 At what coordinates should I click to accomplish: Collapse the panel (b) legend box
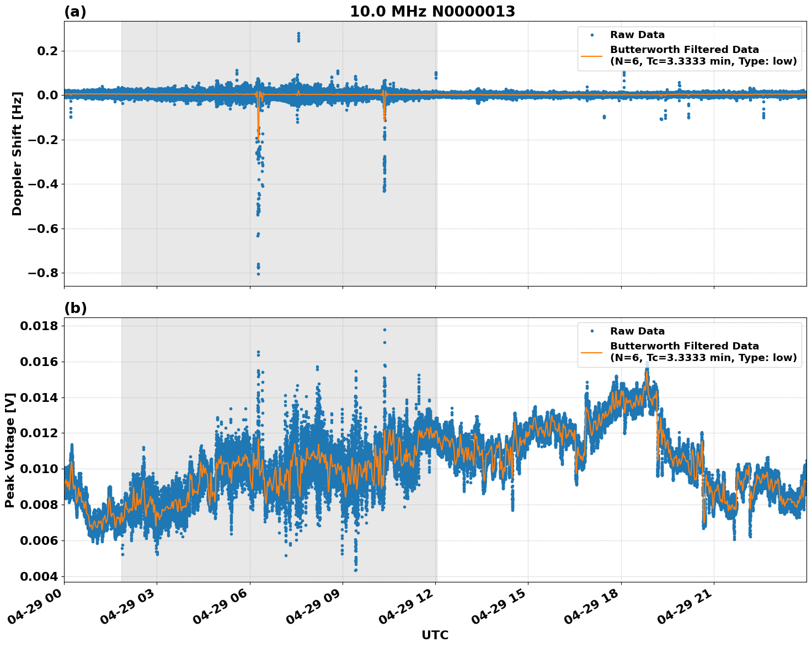pos(688,343)
